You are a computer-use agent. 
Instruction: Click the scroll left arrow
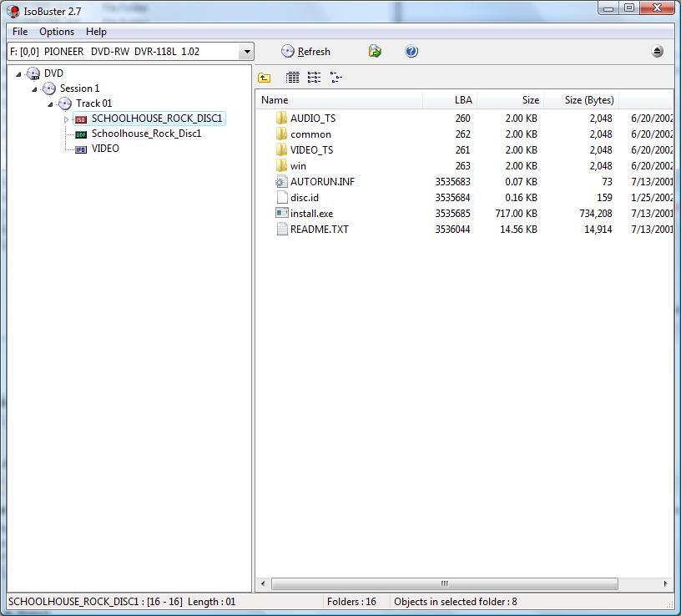click(263, 583)
